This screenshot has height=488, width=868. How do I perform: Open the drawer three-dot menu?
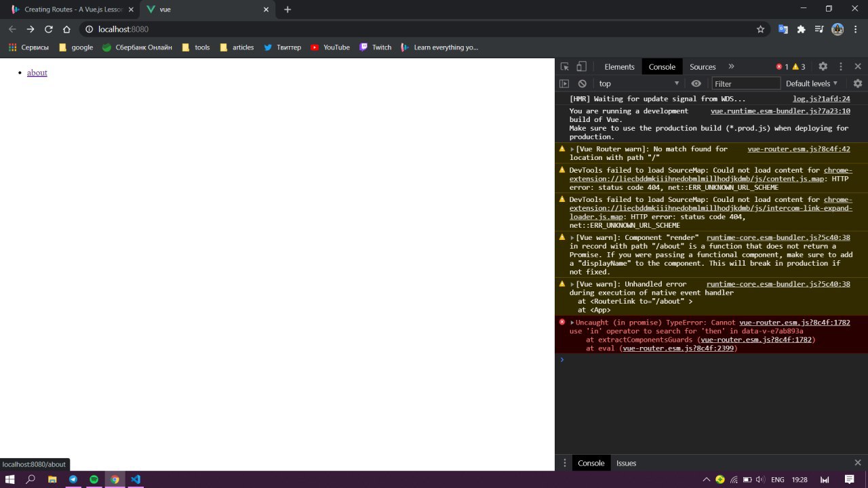tap(564, 463)
